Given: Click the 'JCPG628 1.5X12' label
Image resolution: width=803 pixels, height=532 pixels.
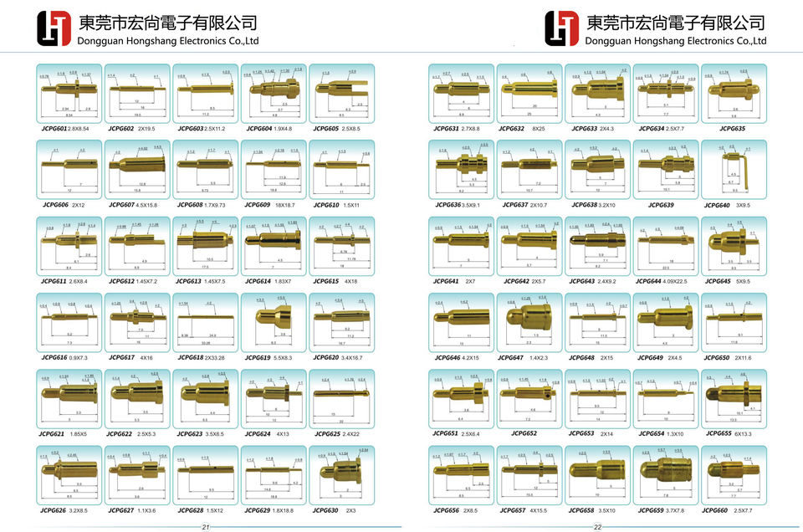Looking at the screenshot, I should [200, 510].
